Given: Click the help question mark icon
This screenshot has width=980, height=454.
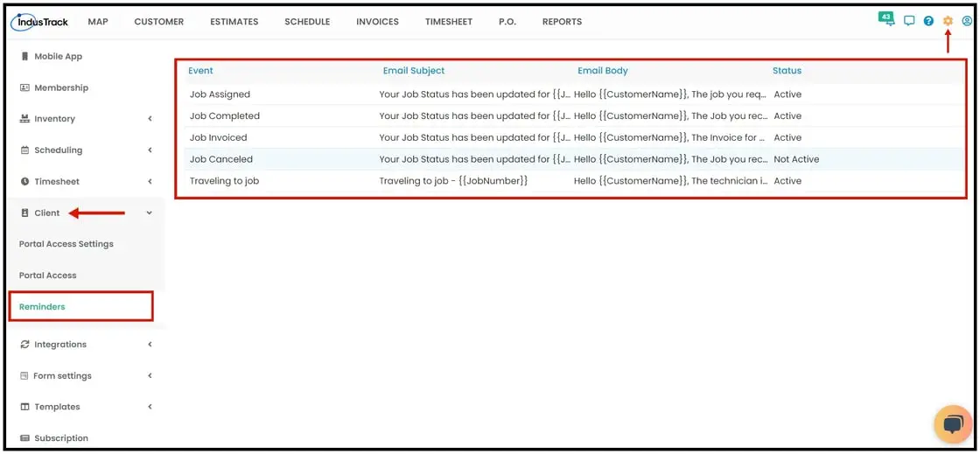Looking at the screenshot, I should click(928, 21).
